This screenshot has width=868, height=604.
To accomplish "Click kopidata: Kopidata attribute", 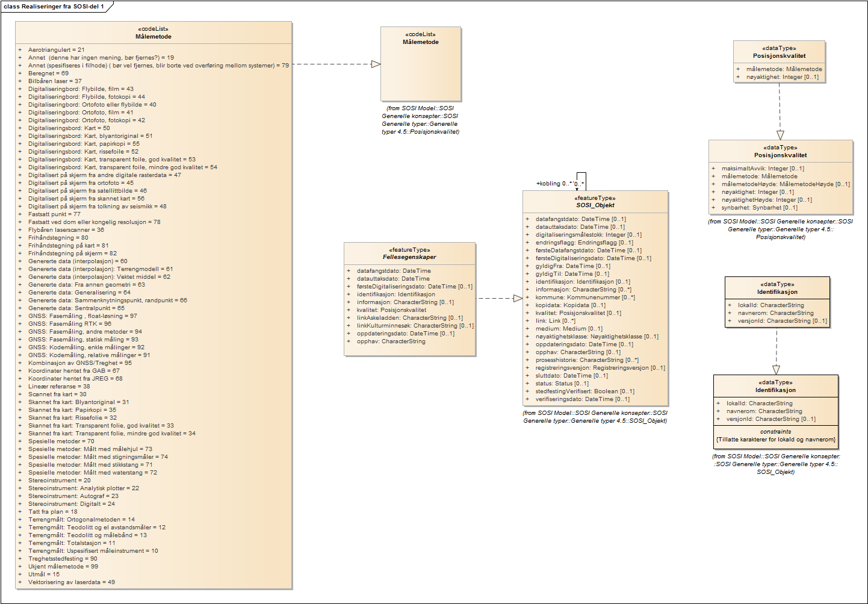I will pyautogui.click(x=571, y=305).
